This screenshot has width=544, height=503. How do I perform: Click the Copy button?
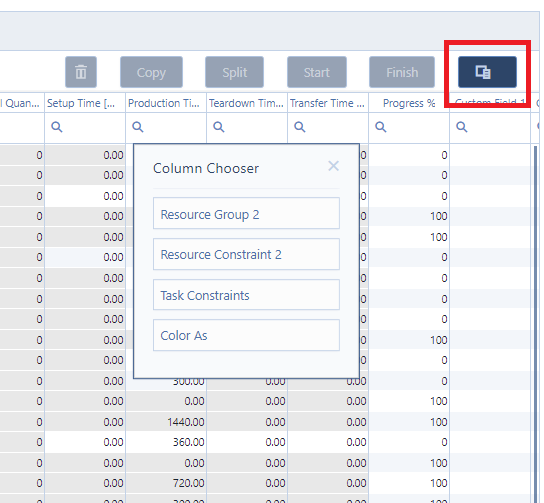pyautogui.click(x=151, y=72)
